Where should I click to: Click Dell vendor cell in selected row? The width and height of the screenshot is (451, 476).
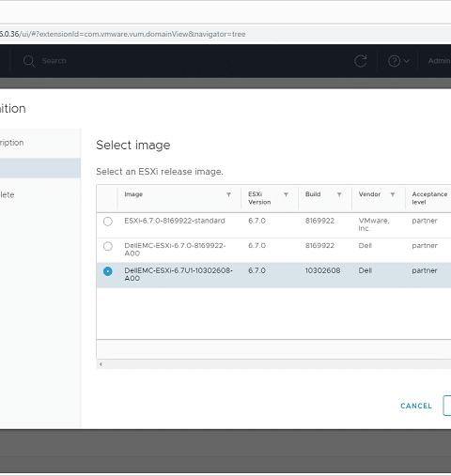(365, 270)
